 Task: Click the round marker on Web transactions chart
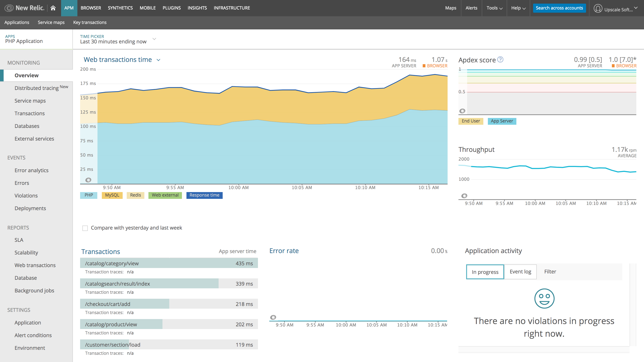click(88, 180)
